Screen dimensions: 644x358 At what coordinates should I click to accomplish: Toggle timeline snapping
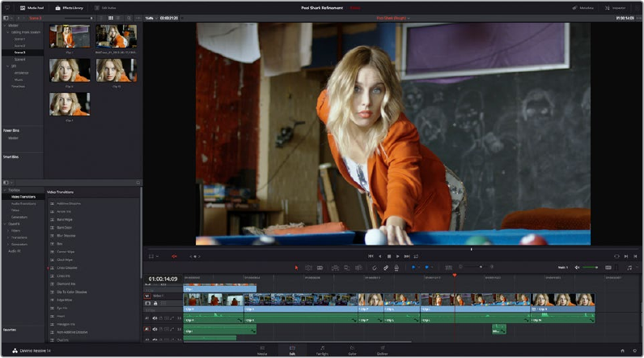374,267
